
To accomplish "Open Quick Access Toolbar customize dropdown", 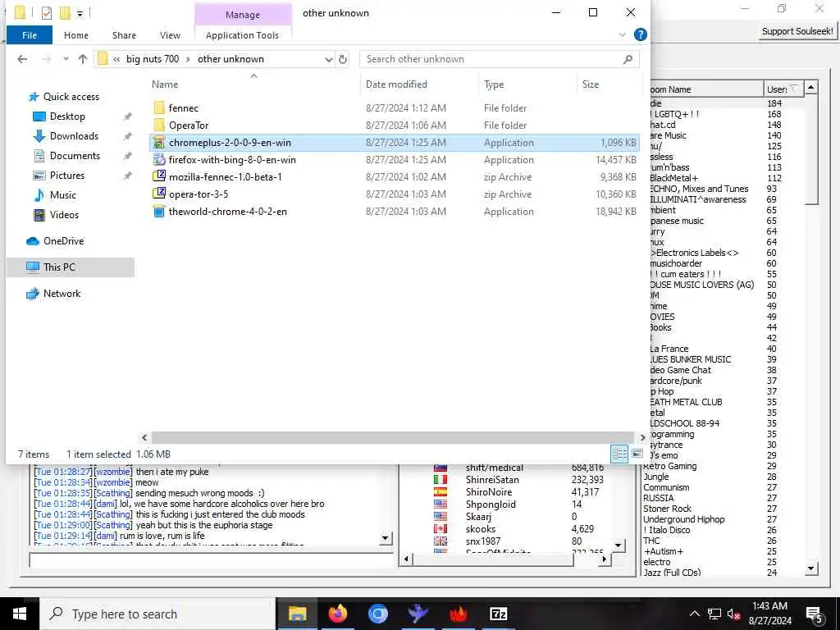I will [80, 13].
